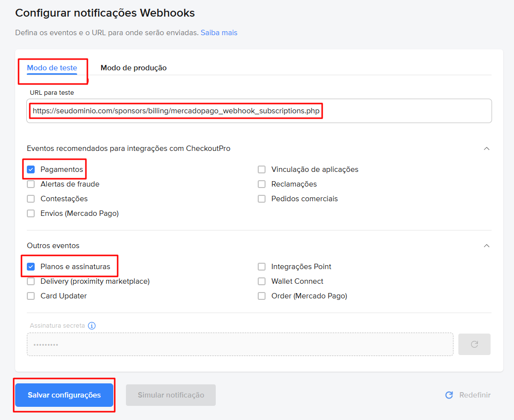Viewport: 514px width, 420px height.
Task: Open the Saiba mais link
Action: 219,33
